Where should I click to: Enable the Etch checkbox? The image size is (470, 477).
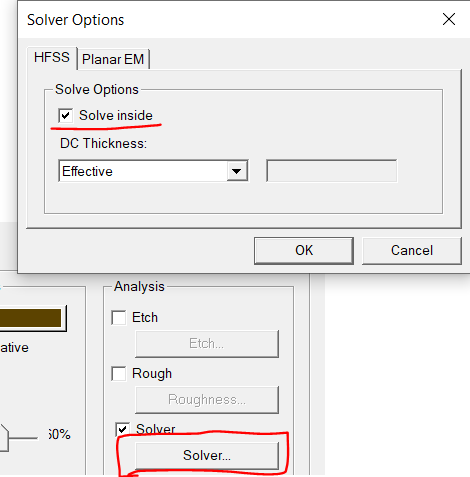coord(119,318)
